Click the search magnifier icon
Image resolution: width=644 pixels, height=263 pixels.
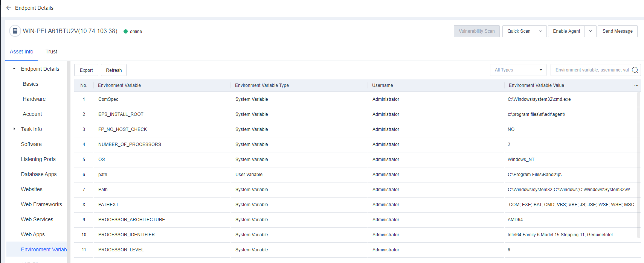(635, 70)
